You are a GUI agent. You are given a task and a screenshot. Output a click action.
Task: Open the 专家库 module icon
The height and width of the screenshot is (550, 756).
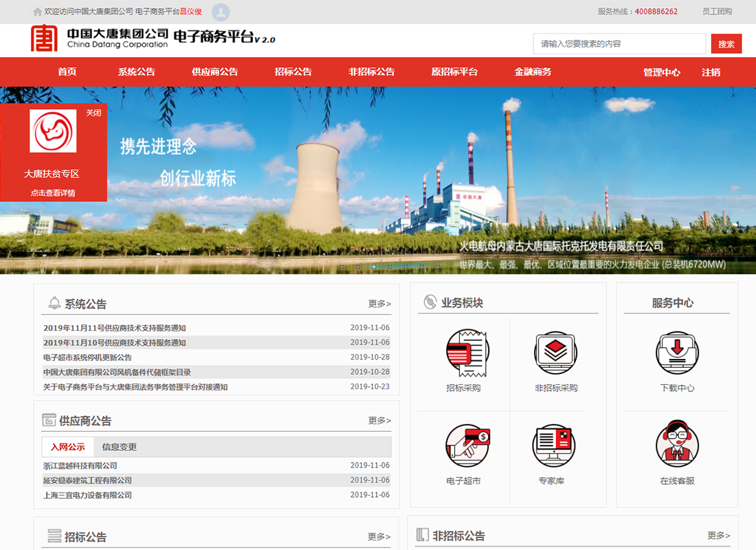point(554,445)
